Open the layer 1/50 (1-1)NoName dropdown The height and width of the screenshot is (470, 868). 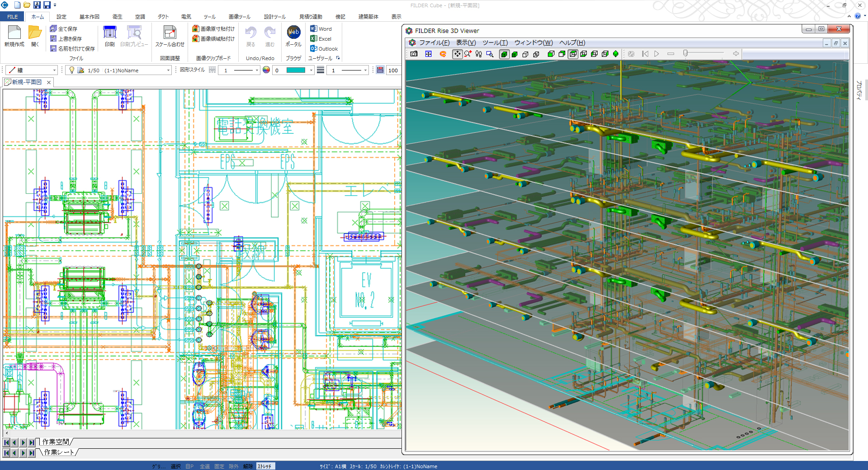(x=168, y=70)
